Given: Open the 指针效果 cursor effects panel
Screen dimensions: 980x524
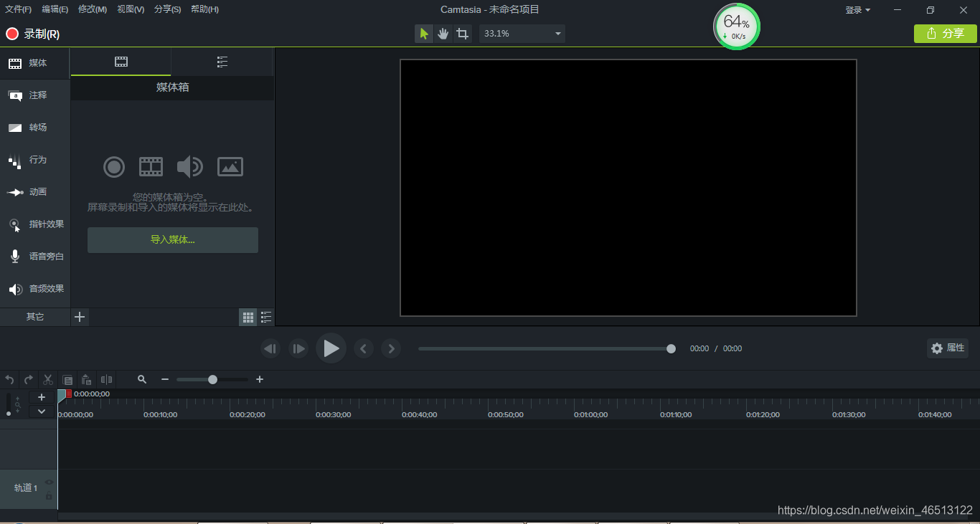Looking at the screenshot, I should pos(34,224).
